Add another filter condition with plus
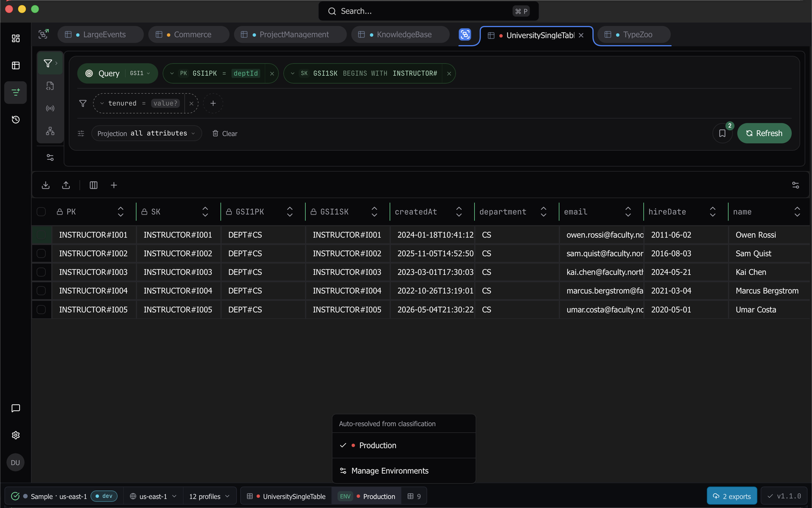Image resolution: width=812 pixels, height=508 pixels. 213,103
